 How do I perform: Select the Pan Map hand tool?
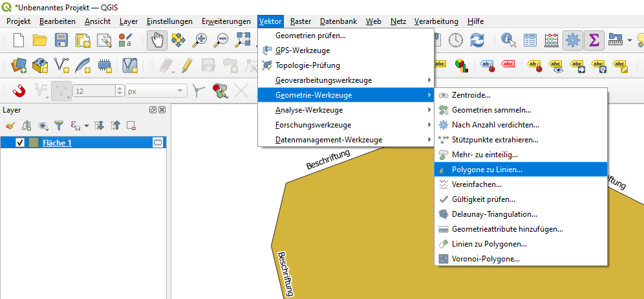click(158, 40)
